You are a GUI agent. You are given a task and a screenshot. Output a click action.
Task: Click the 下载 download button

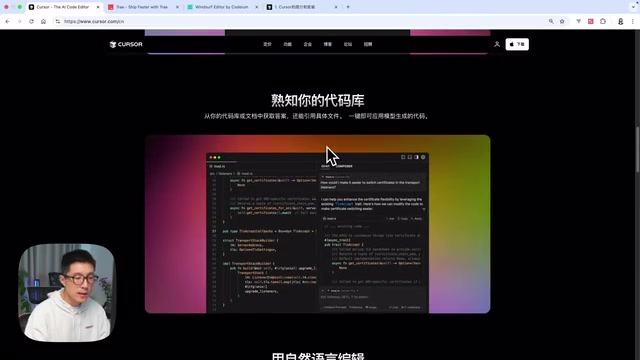click(517, 44)
